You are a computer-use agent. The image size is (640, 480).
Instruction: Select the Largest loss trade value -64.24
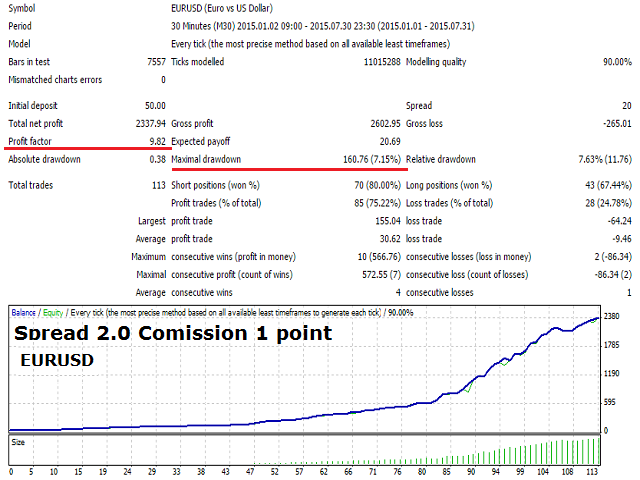click(620, 221)
